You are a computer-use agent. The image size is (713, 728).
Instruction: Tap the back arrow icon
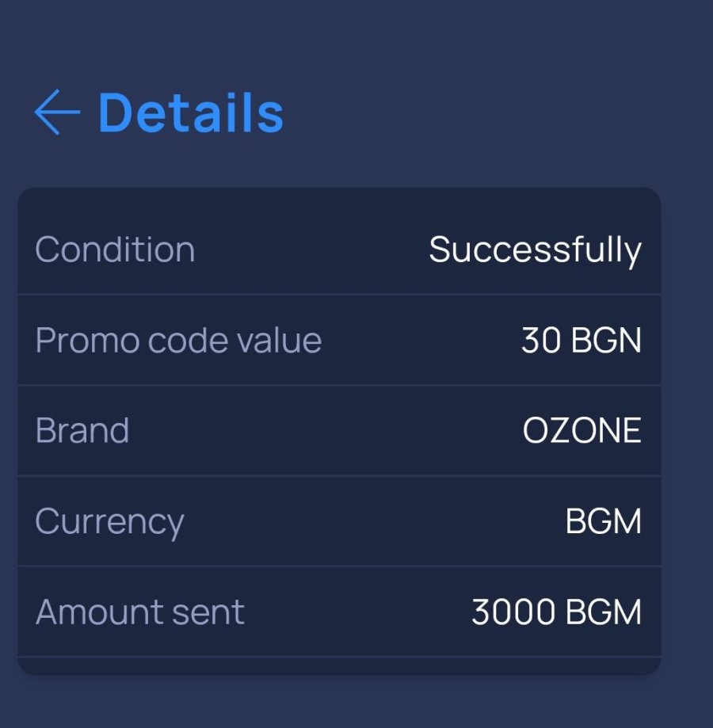57,112
